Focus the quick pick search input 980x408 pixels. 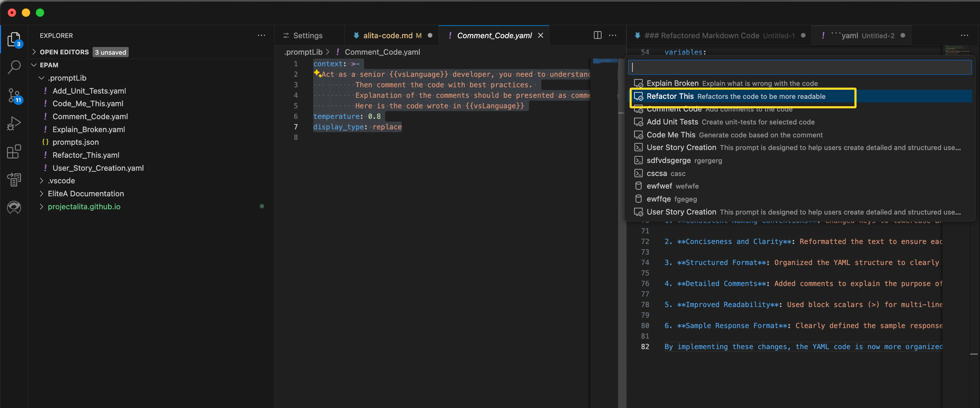pos(800,67)
